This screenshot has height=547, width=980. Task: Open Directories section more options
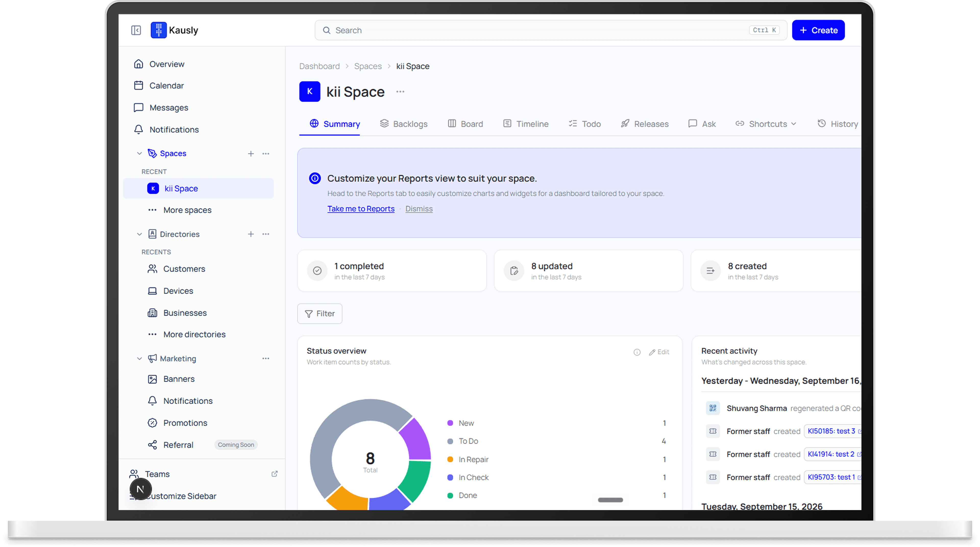point(265,234)
